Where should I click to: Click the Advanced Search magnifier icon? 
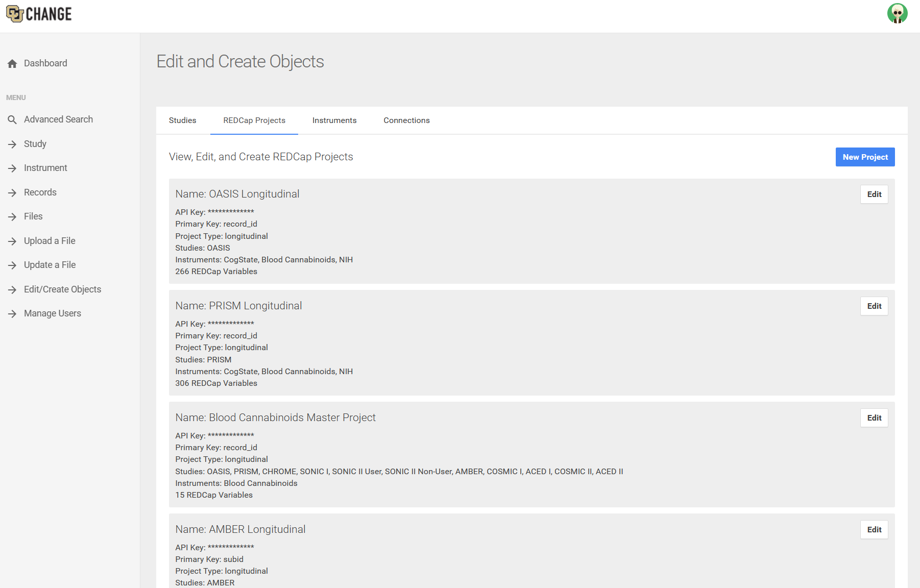pos(12,119)
